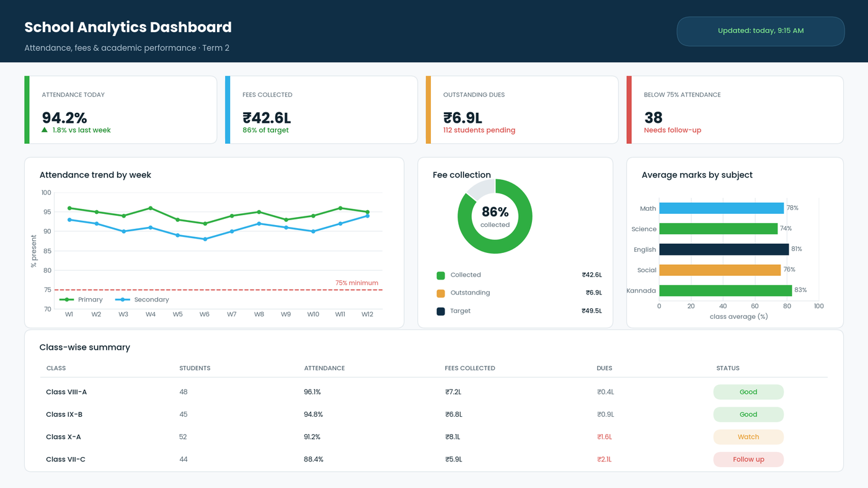Click the '1.8% vs last week' text
This screenshot has width=868, height=488.
pyautogui.click(x=82, y=130)
